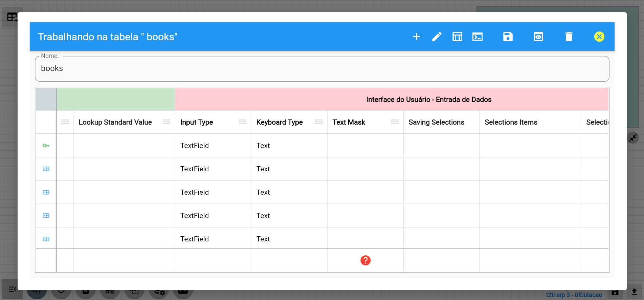Viewport: 644px width, 300px height.
Task: Open the Input Type column menu
Action: pyautogui.click(x=243, y=122)
